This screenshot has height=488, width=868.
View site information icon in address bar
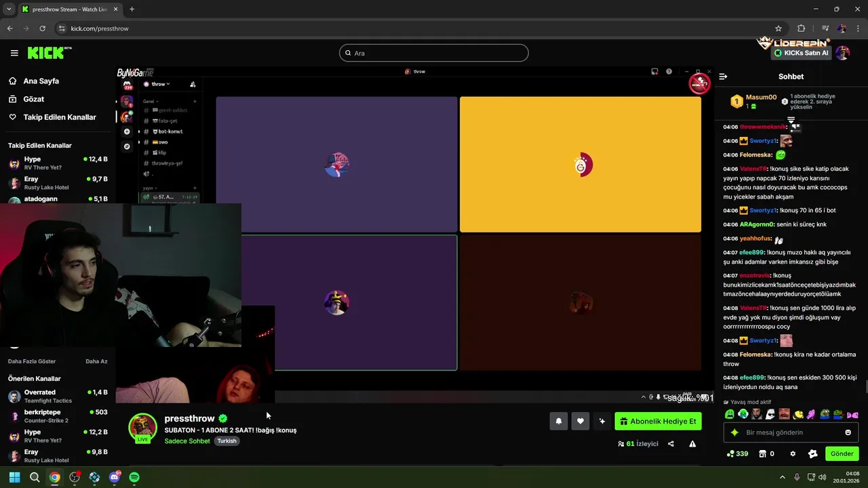point(62,28)
